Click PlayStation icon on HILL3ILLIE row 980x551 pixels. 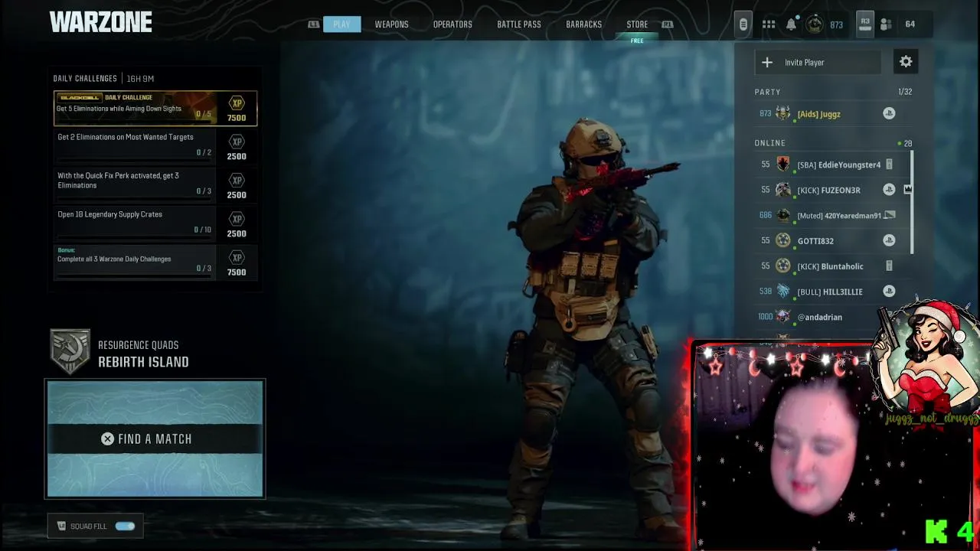[889, 291]
